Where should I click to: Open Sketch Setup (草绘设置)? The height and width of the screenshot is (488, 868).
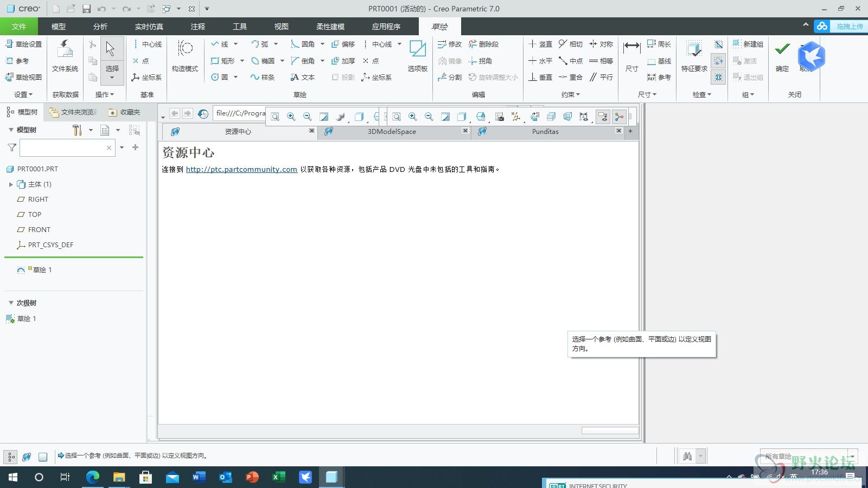23,44
